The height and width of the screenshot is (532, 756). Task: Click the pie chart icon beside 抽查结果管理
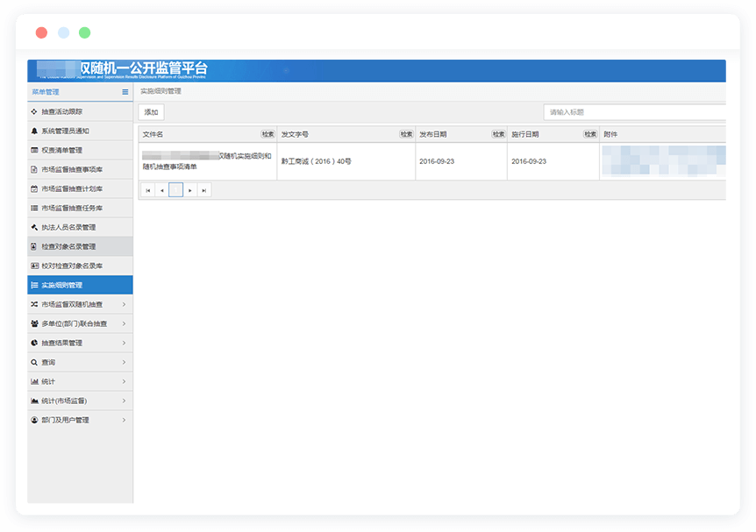click(34, 343)
